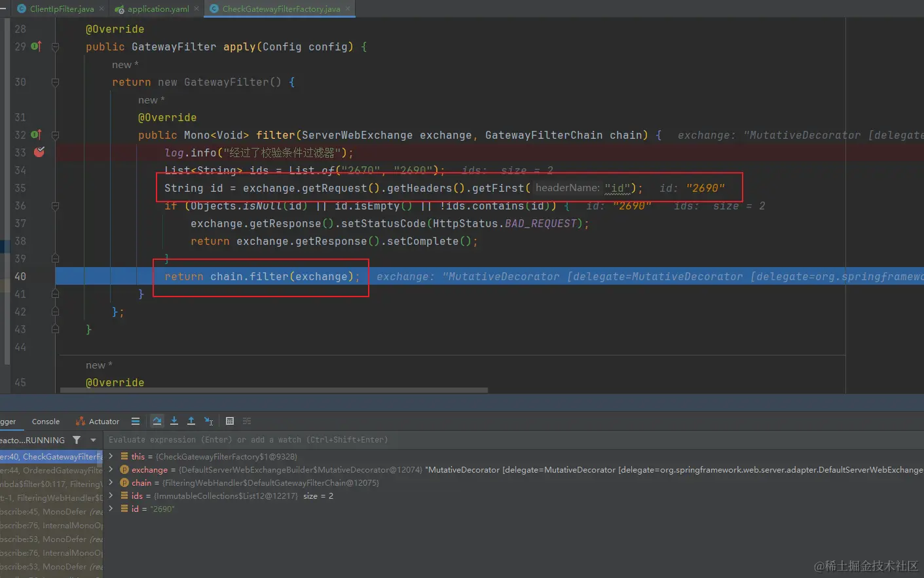The width and height of the screenshot is (924, 578).
Task: Click 'chain.filter(exchange)' on line 40
Action: [x=282, y=276]
